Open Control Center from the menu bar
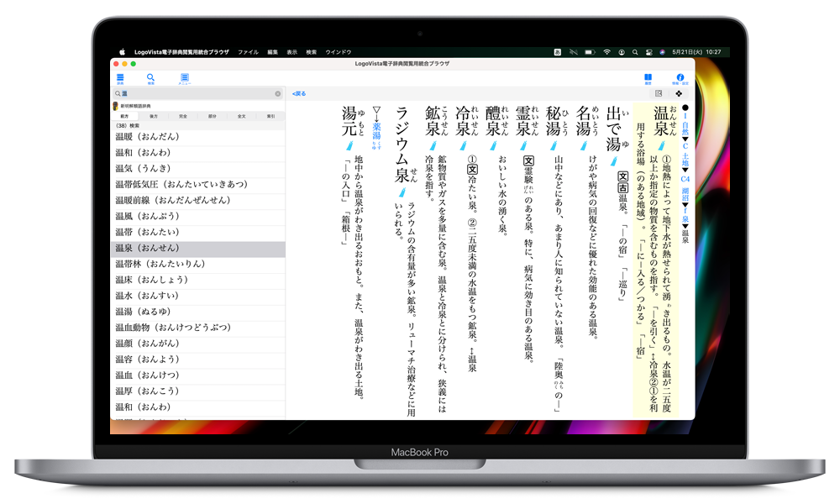840x504 pixels. tap(648, 52)
